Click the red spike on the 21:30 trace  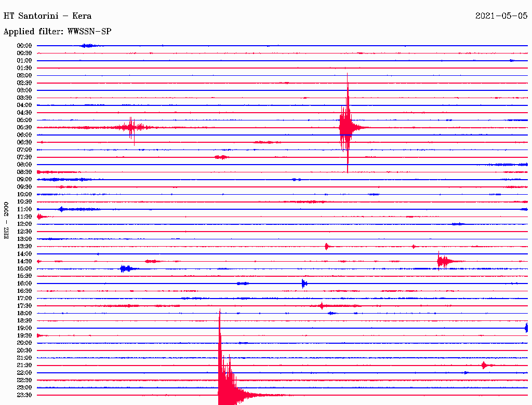[x=485, y=366]
